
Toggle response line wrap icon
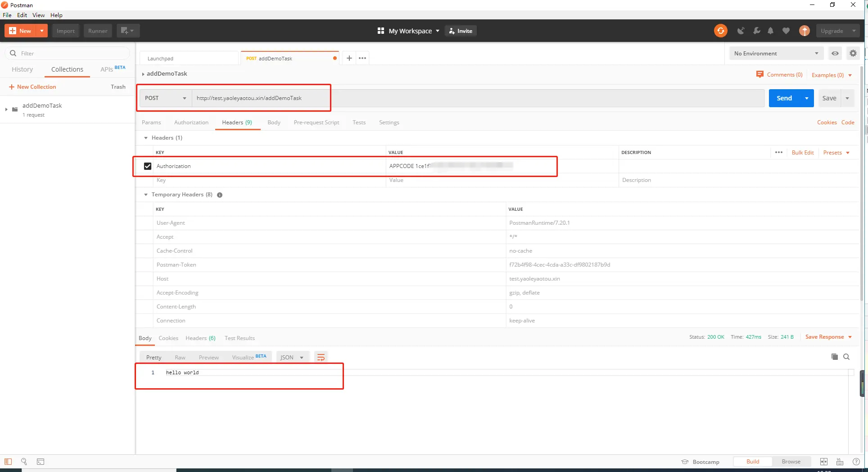coord(321,357)
